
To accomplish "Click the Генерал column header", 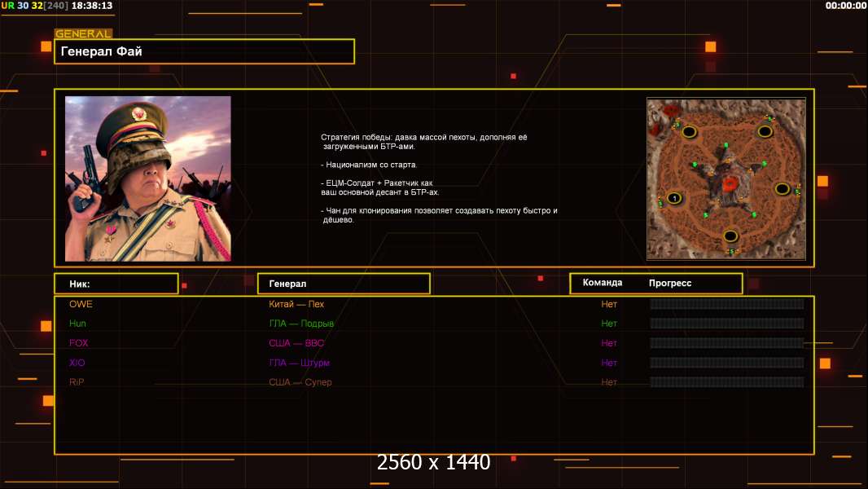I will (x=344, y=284).
